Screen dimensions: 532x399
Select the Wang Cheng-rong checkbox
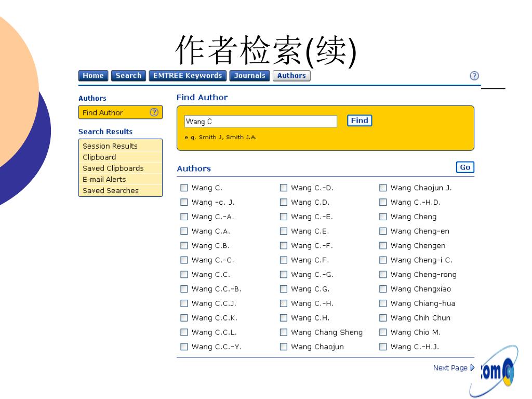(x=383, y=275)
